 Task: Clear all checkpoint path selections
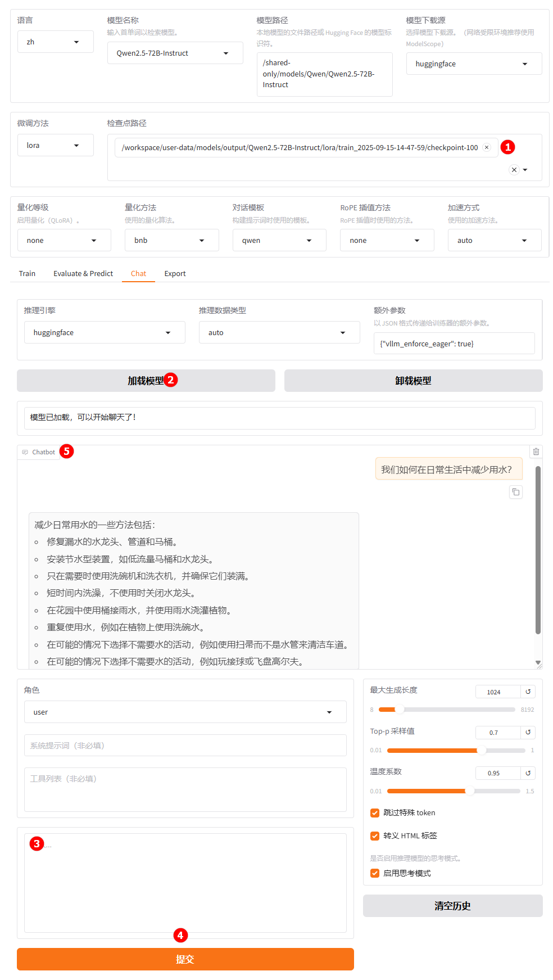(x=514, y=170)
